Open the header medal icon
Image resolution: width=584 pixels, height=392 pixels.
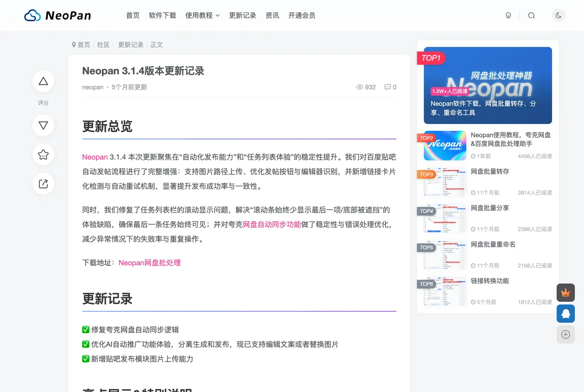pos(508,15)
